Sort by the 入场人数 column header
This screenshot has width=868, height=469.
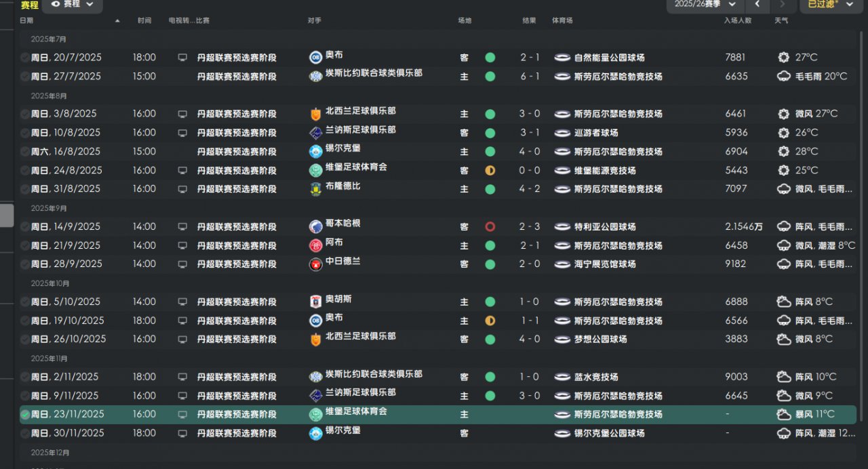(738, 21)
